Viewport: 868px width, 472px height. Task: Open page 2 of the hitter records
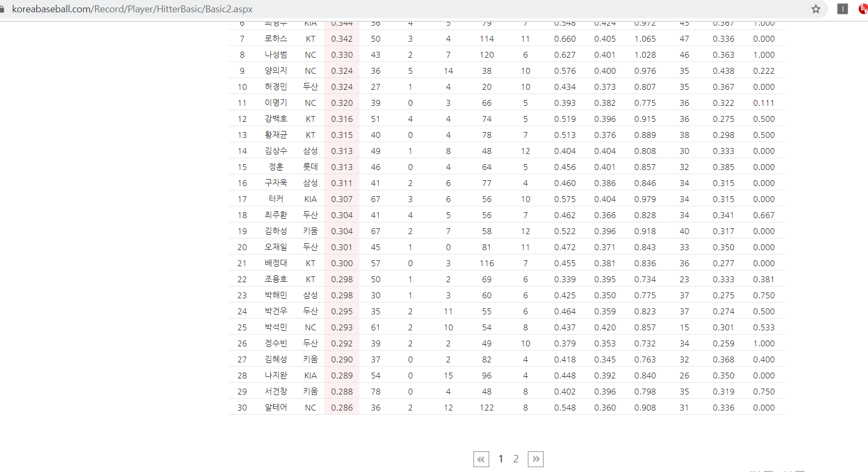point(516,459)
